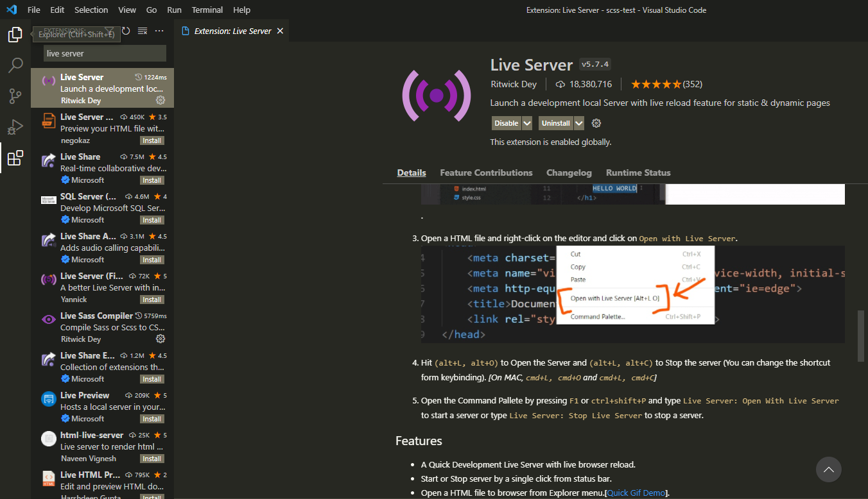The image size is (868, 499).
Task: Click the Ritwick Dey publisher link
Action: point(514,84)
